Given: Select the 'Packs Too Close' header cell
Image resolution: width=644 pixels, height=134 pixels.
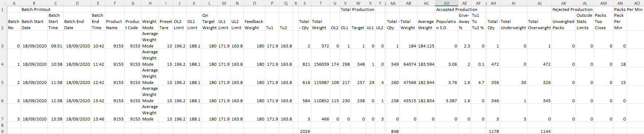Looking at the screenshot, I should tap(603, 22).
